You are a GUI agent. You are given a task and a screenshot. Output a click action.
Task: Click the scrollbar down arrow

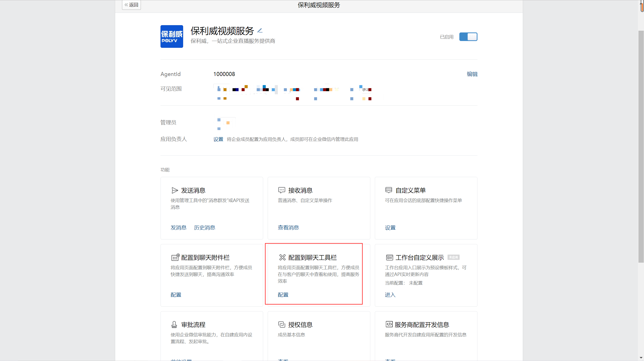click(641, 358)
